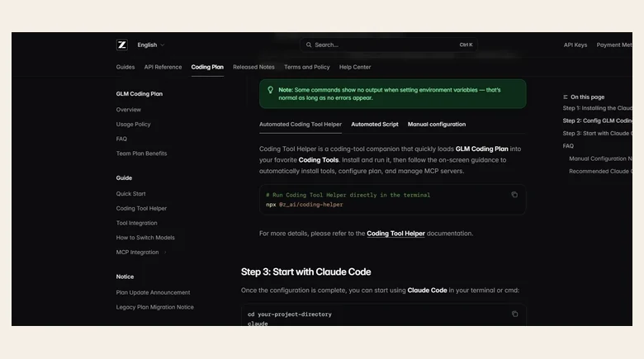
Task: Focus the Search input field
Action: [x=389, y=45]
